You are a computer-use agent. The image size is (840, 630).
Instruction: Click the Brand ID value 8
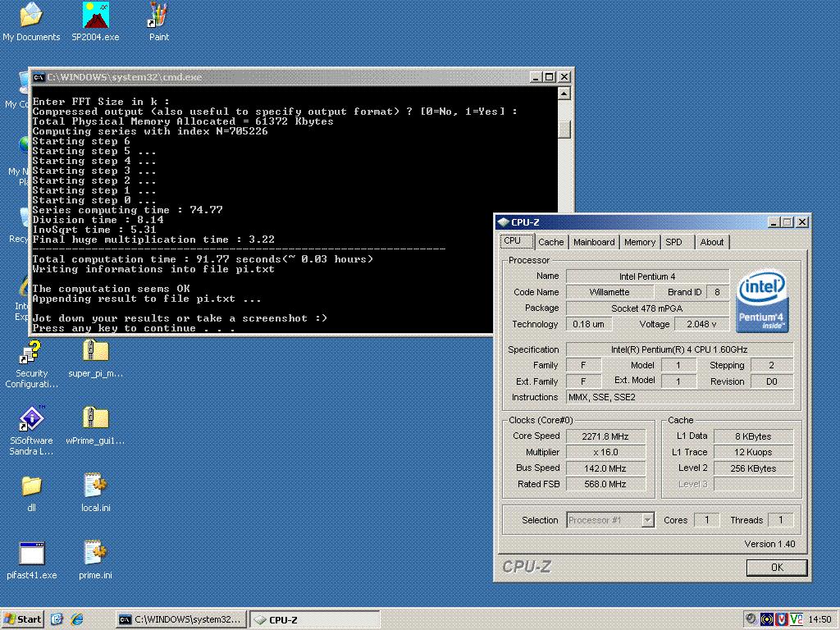click(x=717, y=292)
